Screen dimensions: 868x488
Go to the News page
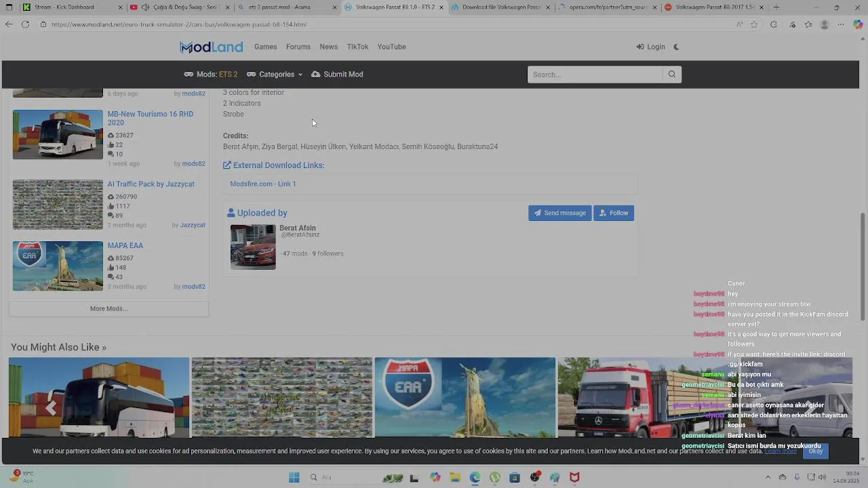[328, 47]
